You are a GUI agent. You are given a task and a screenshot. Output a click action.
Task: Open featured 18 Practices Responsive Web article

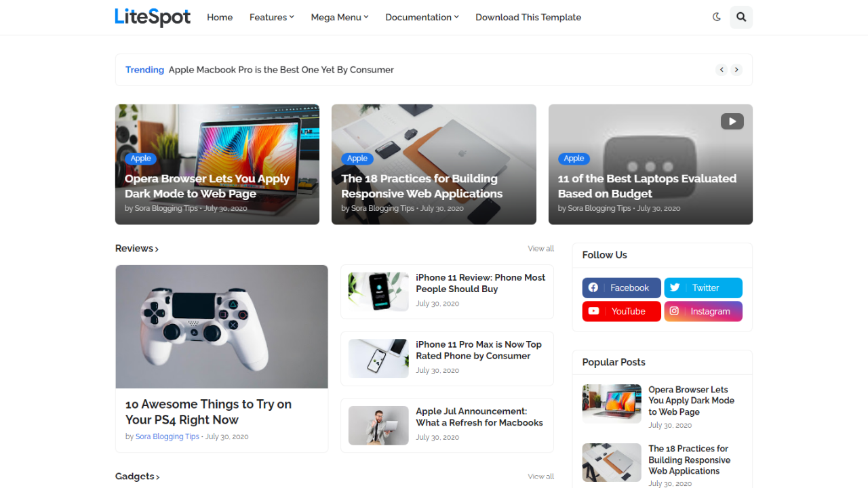[x=422, y=186]
